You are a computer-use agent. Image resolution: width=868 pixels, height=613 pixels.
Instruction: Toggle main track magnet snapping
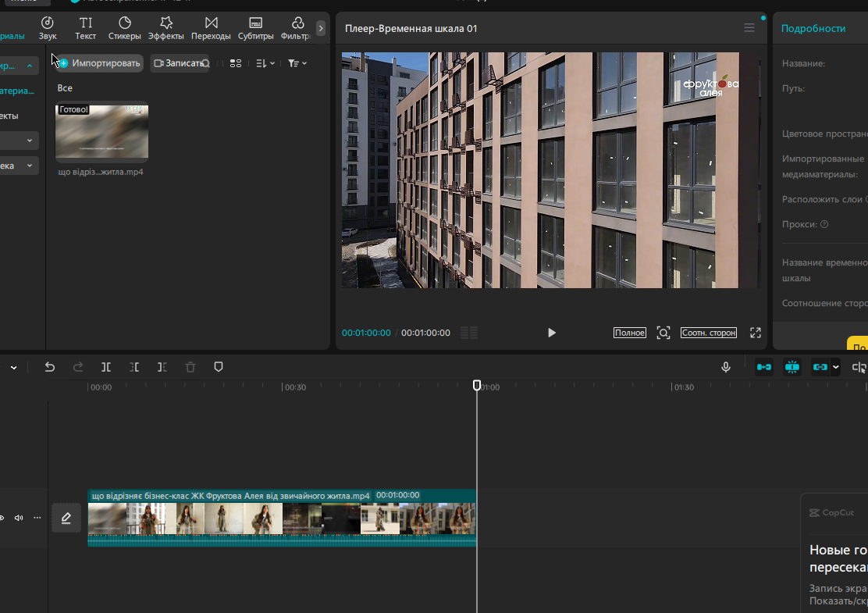tap(764, 367)
